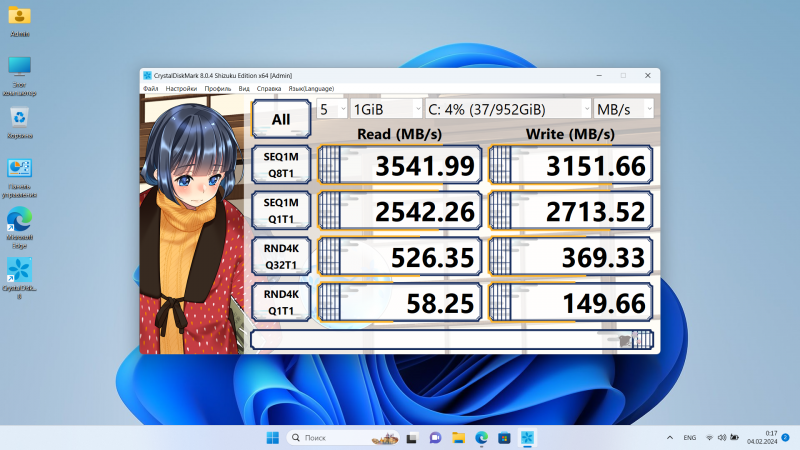
Task: Run the RND4K Q1T1 benchmark
Action: point(281,303)
